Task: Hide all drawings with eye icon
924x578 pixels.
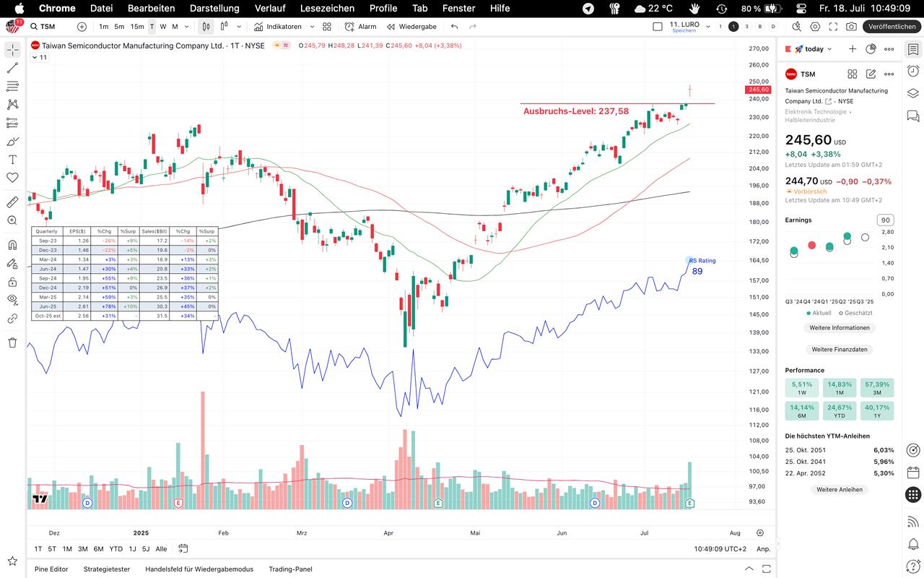Action: coord(12,300)
